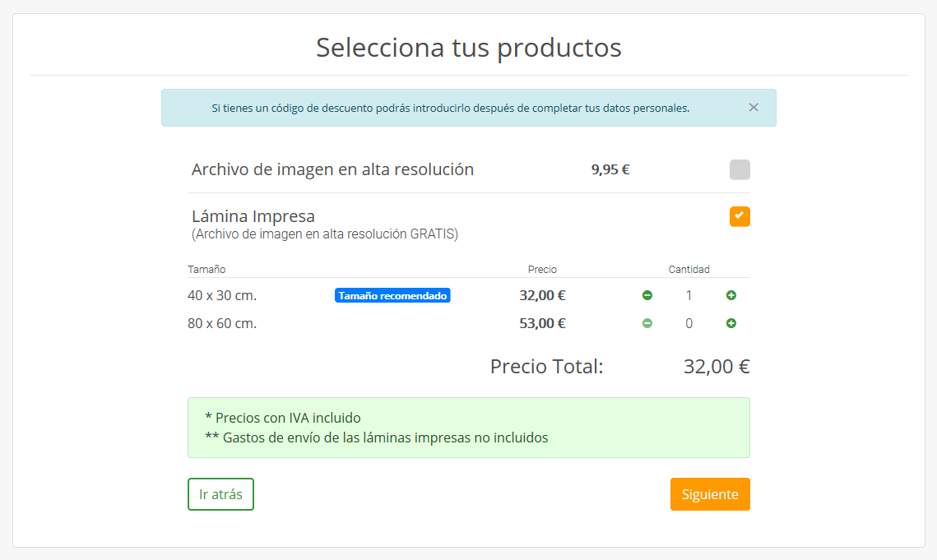The image size is (937, 560).
Task: Click the 40 x 30 cm size label
Action: 221,295
